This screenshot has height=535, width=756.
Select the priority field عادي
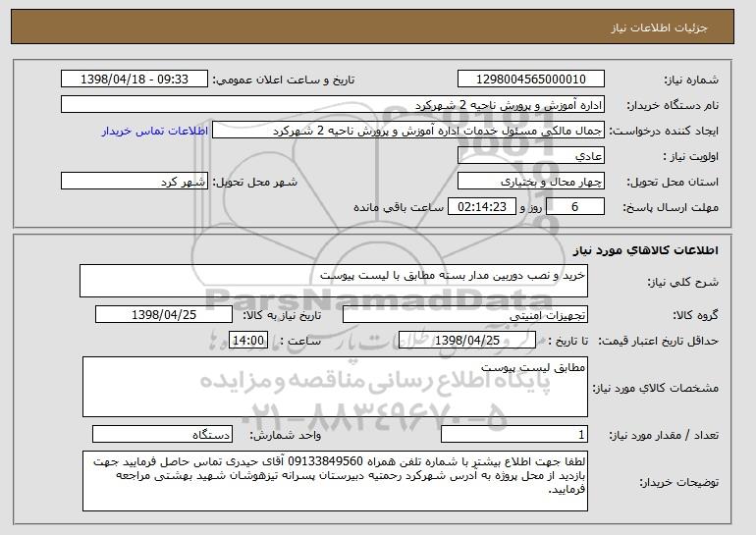[x=531, y=156]
